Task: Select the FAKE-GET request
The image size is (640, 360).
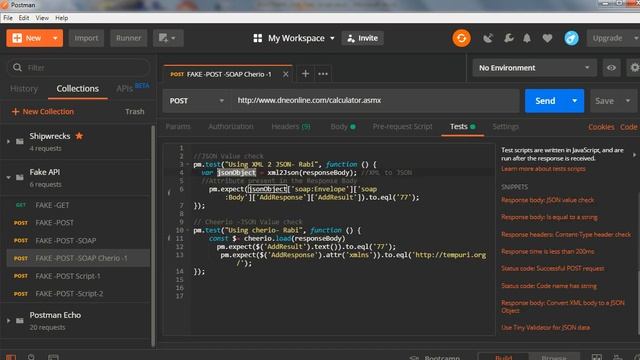Action: pos(78,205)
